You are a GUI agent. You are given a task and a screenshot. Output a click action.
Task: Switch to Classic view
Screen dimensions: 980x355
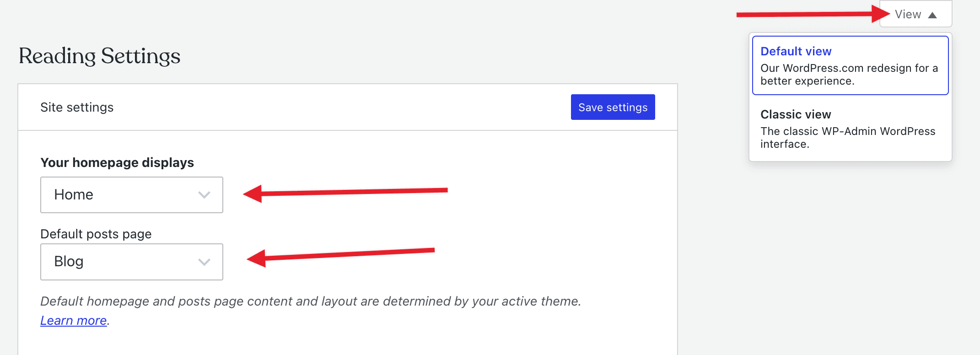[796, 114]
